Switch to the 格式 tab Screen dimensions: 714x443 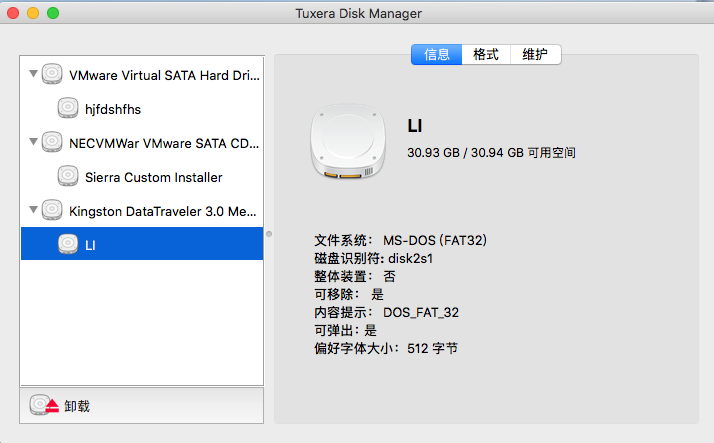click(486, 55)
